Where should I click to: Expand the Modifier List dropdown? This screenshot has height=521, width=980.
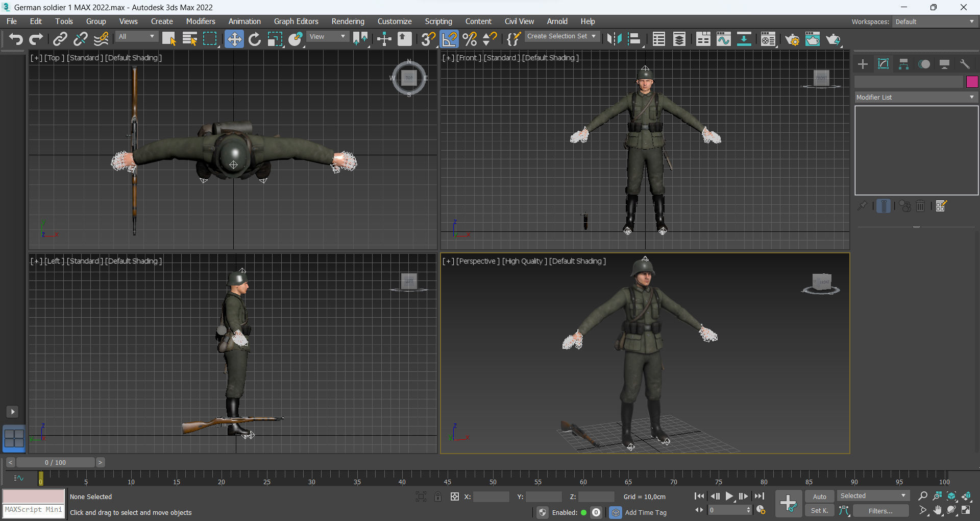click(916, 97)
